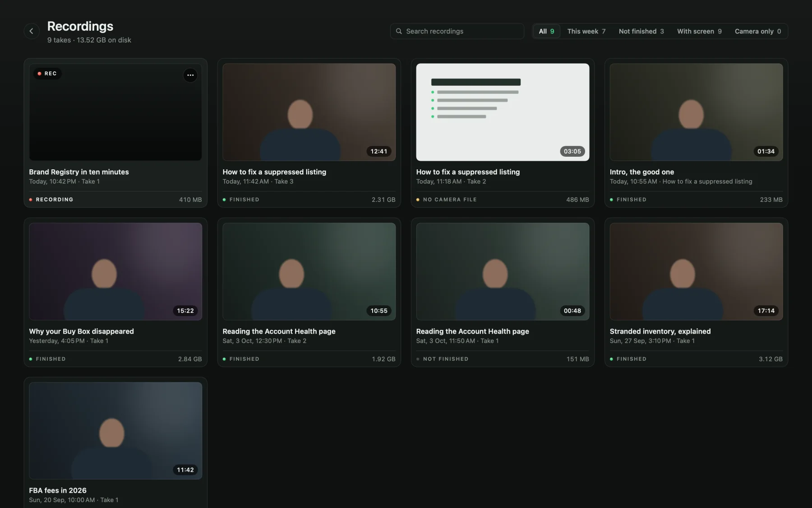
Task: Open the Brand Registry in ten minutes thumbnail
Action: [115, 112]
